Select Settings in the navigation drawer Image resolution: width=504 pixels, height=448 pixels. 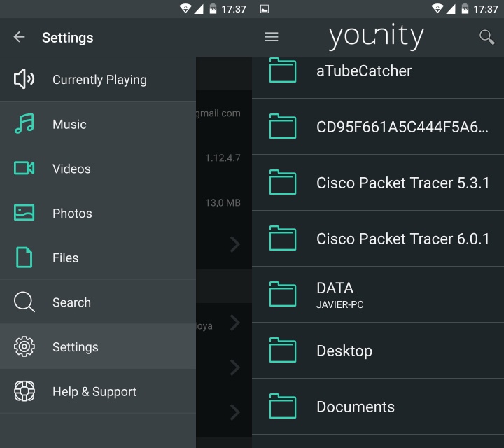98,346
